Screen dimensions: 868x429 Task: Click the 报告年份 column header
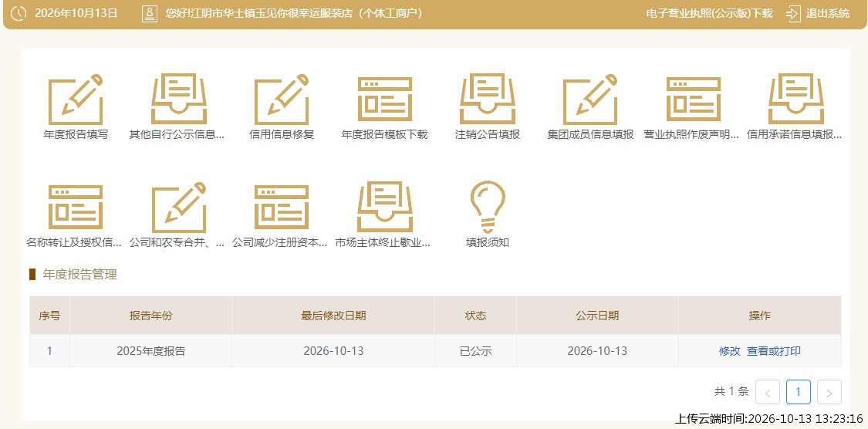click(x=150, y=316)
